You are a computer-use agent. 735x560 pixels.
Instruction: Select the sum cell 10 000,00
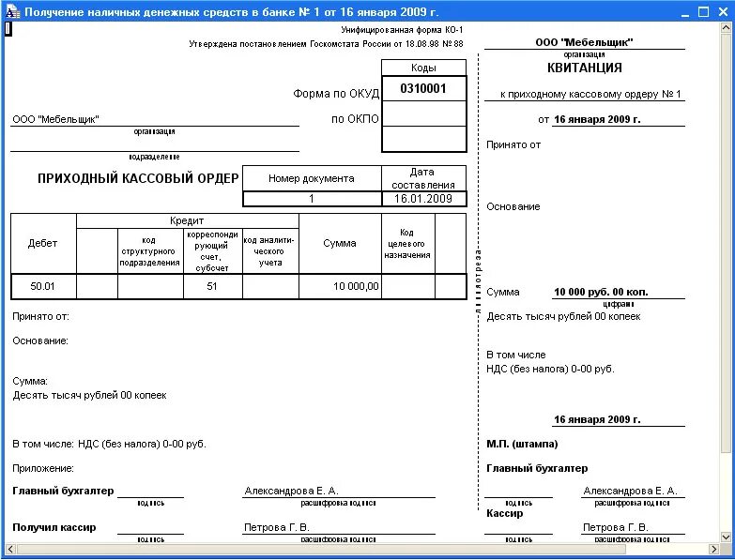pos(340,286)
